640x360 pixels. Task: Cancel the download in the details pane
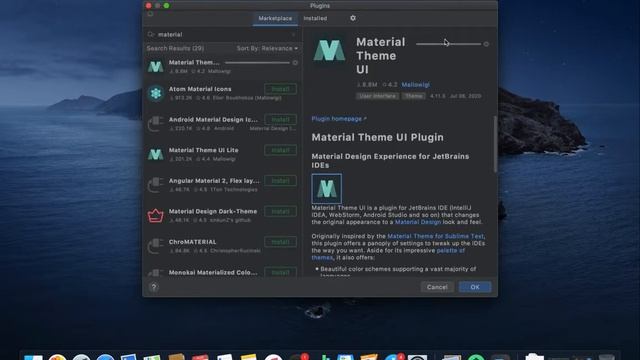click(486, 44)
